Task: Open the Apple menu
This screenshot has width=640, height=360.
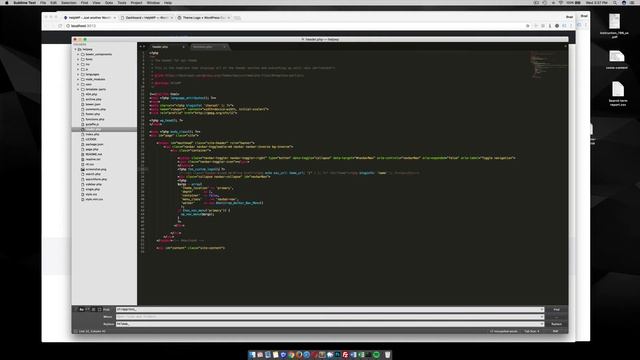Action: tap(7, 3)
